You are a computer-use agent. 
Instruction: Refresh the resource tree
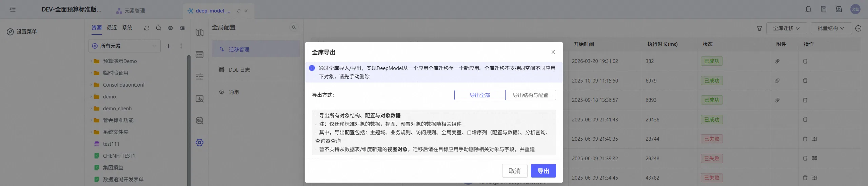(x=146, y=28)
